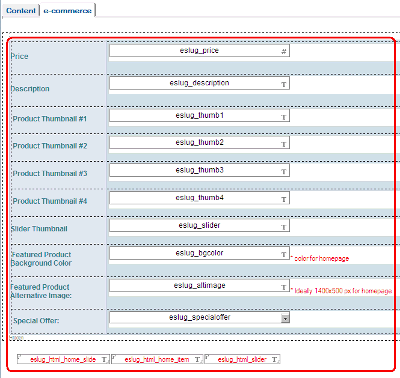400x378 pixels.
Task: Open the eslug_specialoffer dropdown arrow
Action: pyautogui.click(x=285, y=318)
